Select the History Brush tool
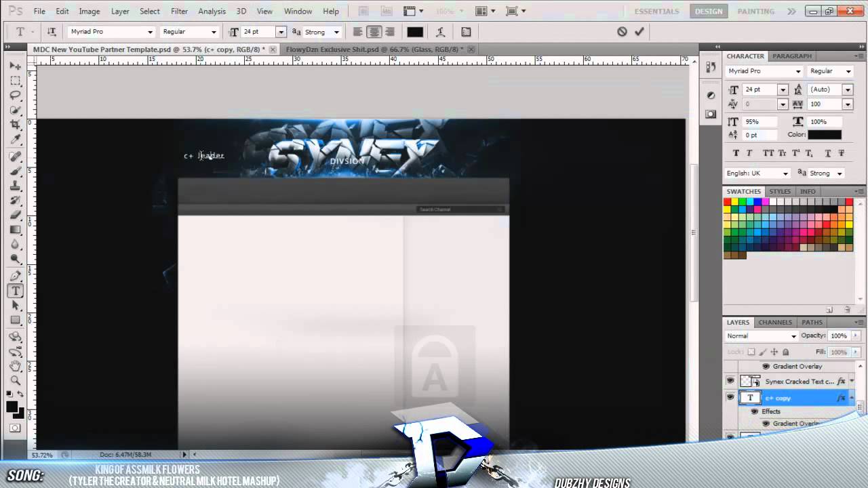 tap(15, 201)
